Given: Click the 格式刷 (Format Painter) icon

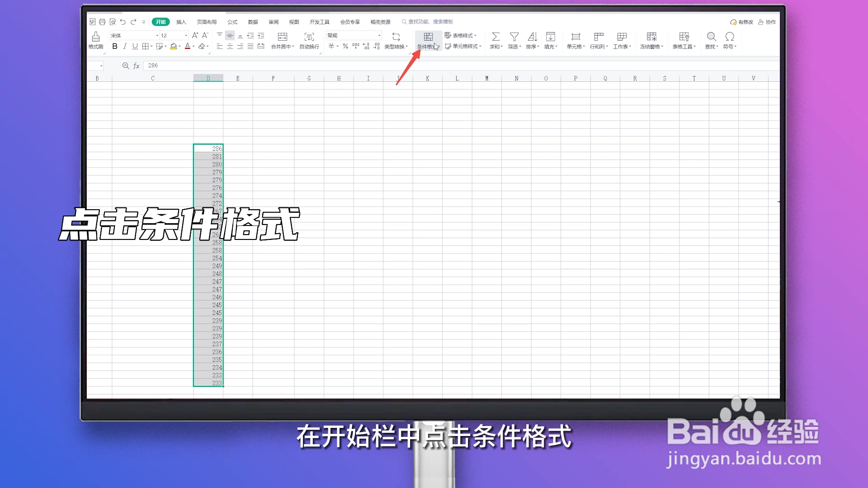Looking at the screenshot, I should [95, 41].
